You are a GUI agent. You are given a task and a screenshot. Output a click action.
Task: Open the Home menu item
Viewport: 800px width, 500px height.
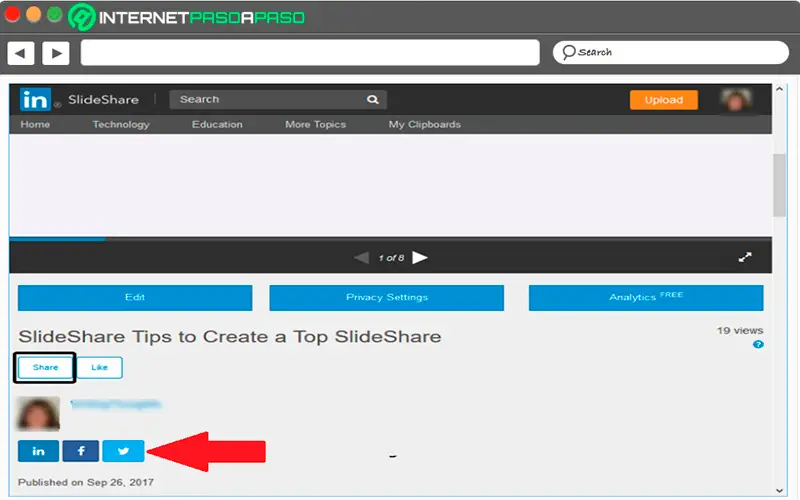point(35,124)
